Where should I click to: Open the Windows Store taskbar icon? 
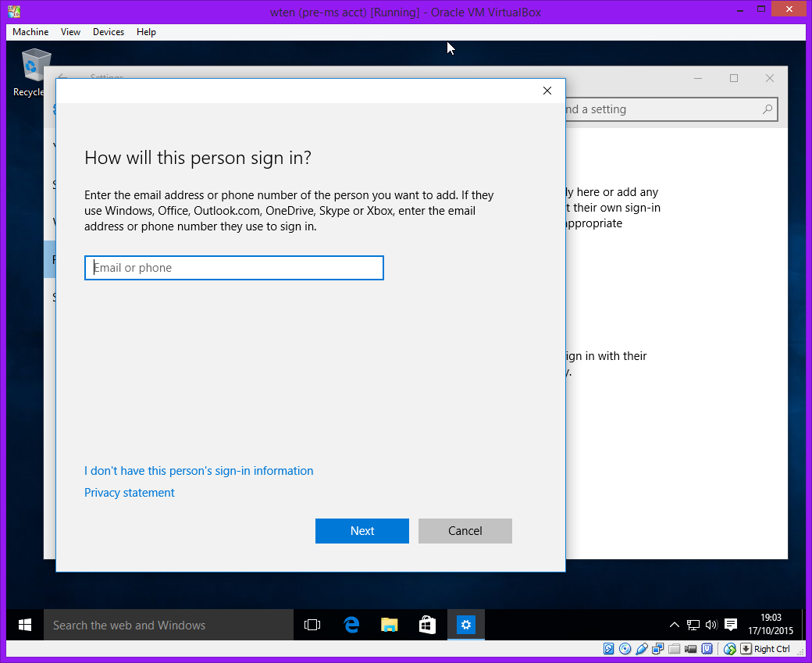click(427, 625)
